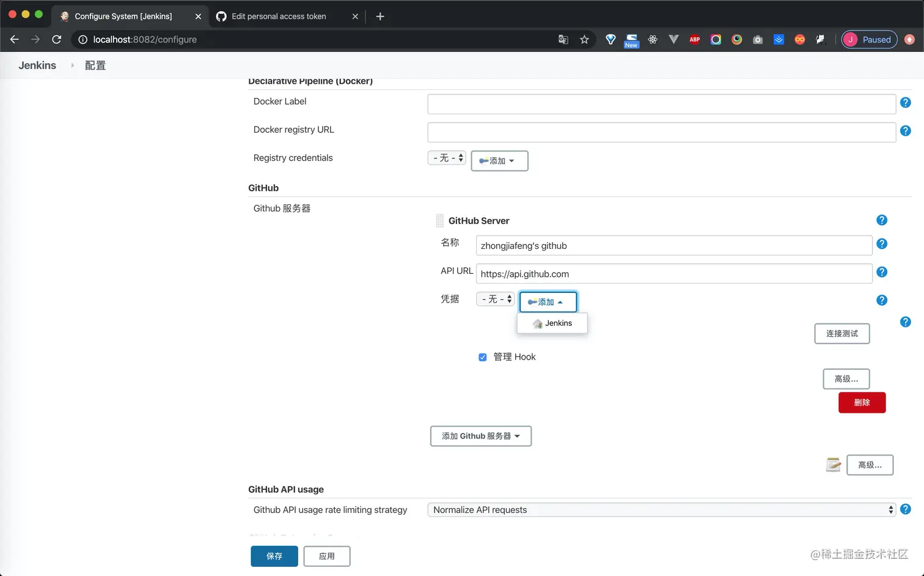Screen dimensions: 924x576
Task: Toggle the 管理 Hook checkbox
Action: click(x=483, y=357)
